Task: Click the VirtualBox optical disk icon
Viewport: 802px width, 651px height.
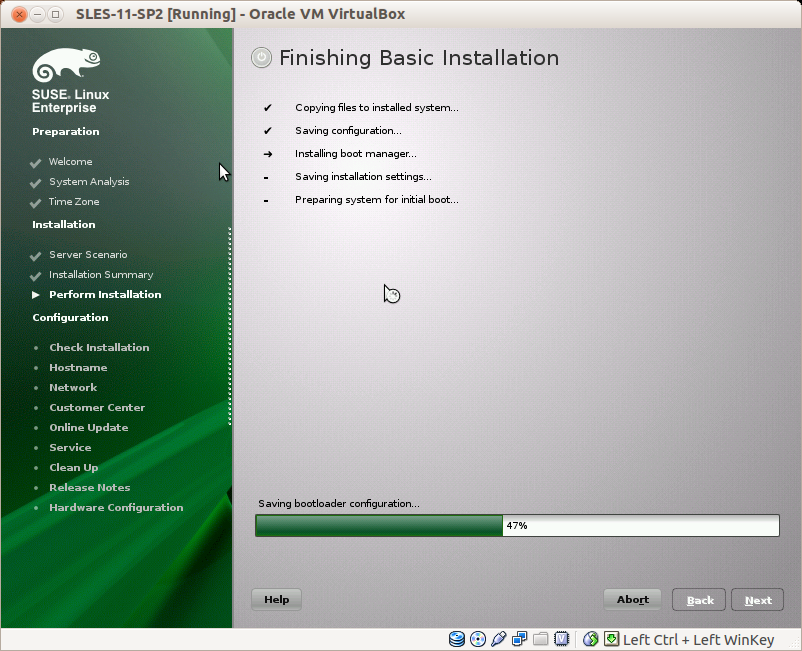Action: pos(478,639)
